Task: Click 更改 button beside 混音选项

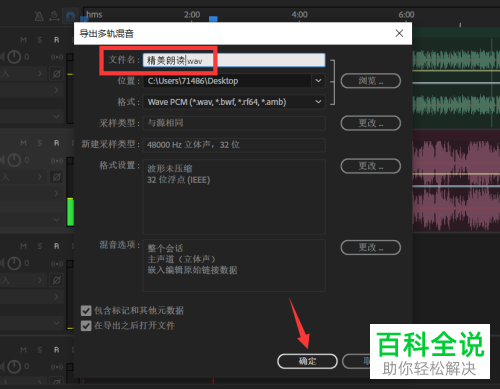Action: 371,247
